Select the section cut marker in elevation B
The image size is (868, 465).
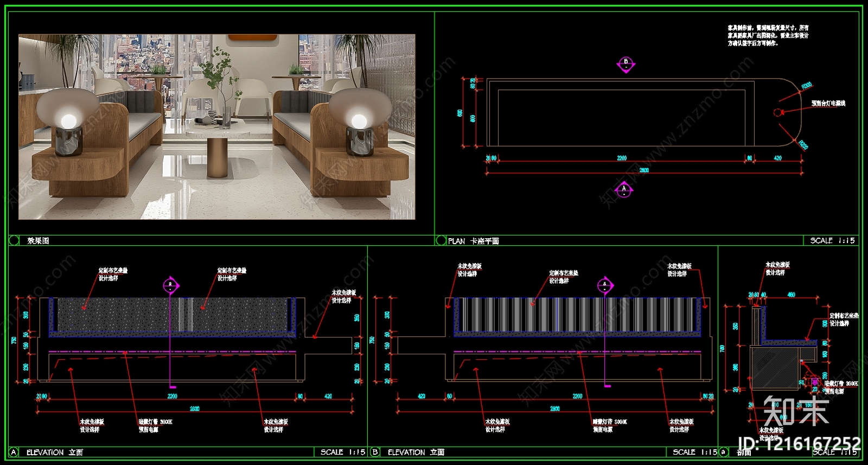tap(605, 285)
